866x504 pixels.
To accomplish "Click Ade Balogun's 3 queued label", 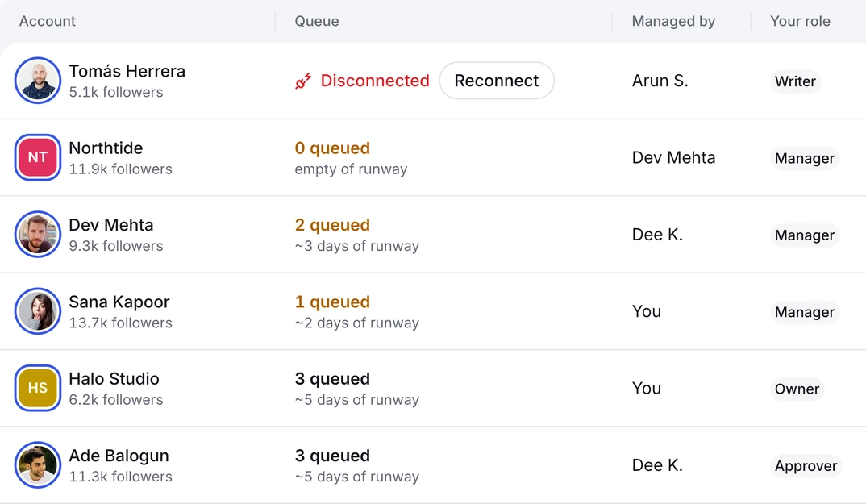I will pos(332,456).
